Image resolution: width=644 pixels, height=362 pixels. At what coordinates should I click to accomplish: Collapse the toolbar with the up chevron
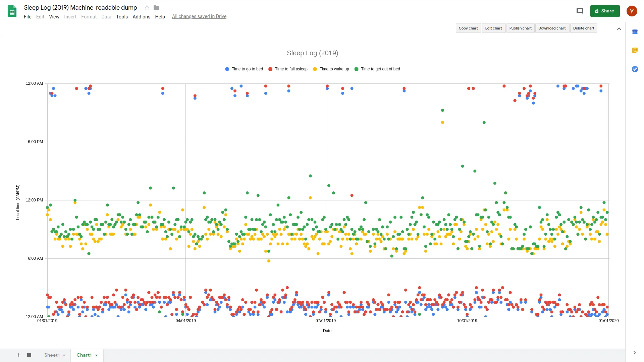click(619, 29)
